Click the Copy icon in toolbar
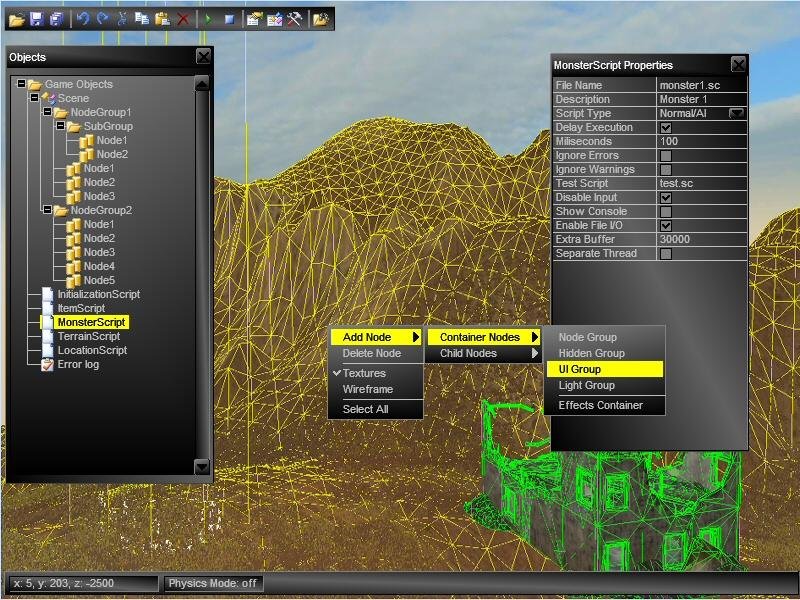Viewport: 800px width, 600px height. [x=142, y=19]
